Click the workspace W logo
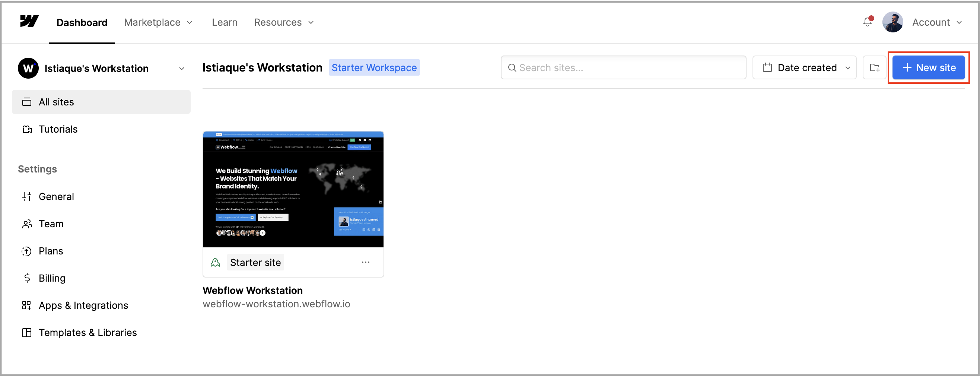This screenshot has width=980, height=377. [x=28, y=68]
